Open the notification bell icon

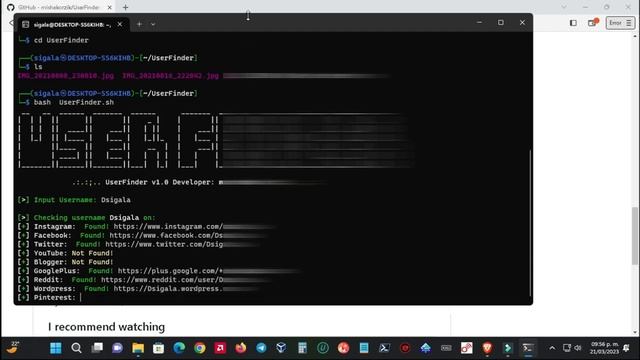(x=627, y=348)
